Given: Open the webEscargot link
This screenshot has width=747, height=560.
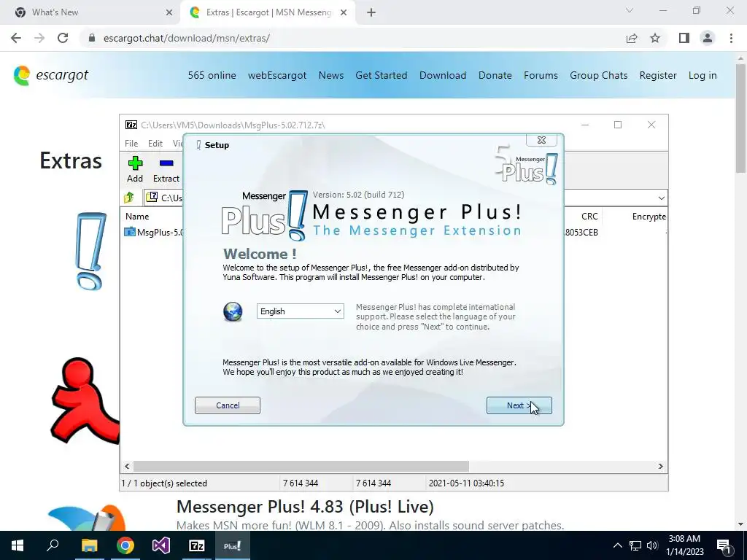Looking at the screenshot, I should tap(277, 75).
